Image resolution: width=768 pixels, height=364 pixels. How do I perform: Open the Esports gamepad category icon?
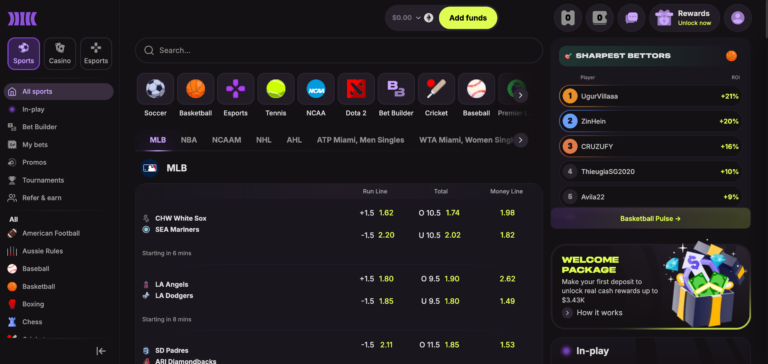(236, 89)
